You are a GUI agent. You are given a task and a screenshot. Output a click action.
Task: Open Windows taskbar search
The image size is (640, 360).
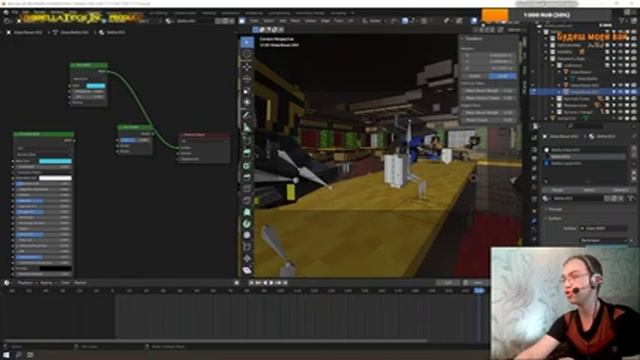click(x=18, y=355)
